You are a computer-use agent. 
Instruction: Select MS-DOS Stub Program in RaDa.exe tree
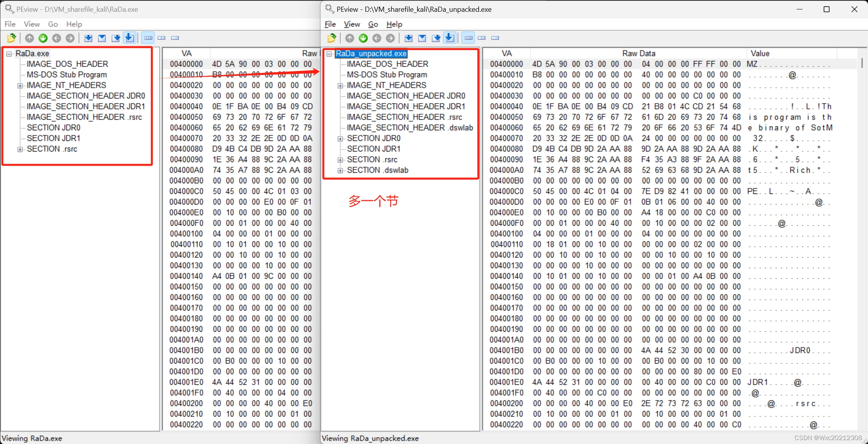[67, 75]
